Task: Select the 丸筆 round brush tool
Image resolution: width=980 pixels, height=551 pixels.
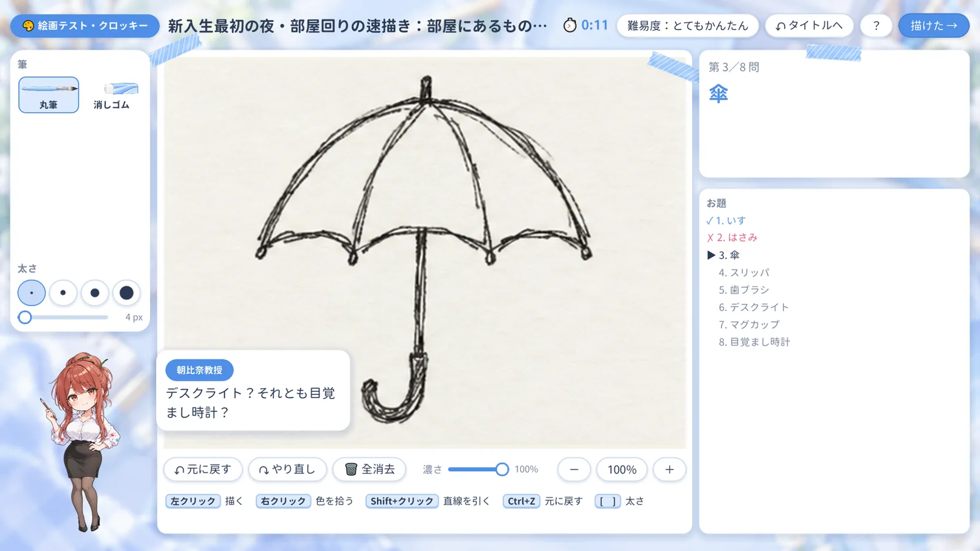Action: point(48,95)
